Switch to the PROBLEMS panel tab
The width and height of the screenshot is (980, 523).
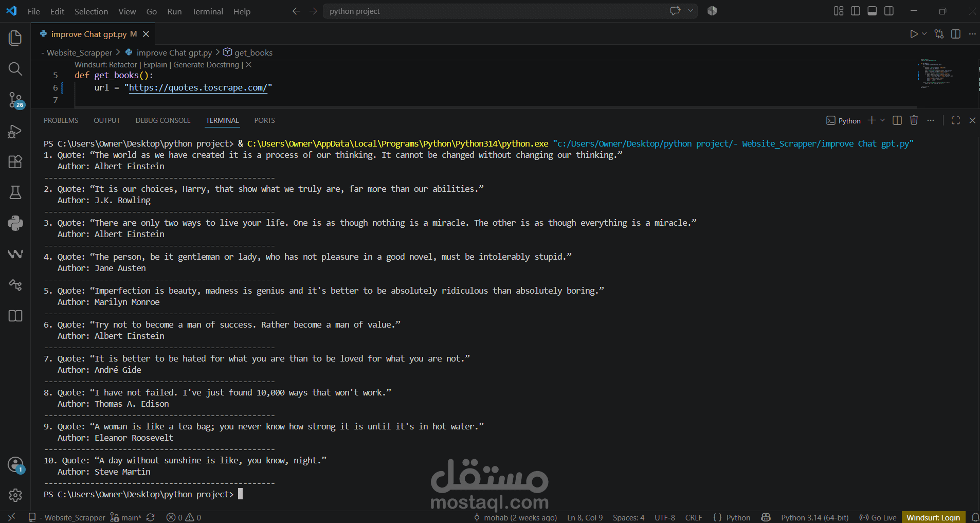tap(61, 120)
